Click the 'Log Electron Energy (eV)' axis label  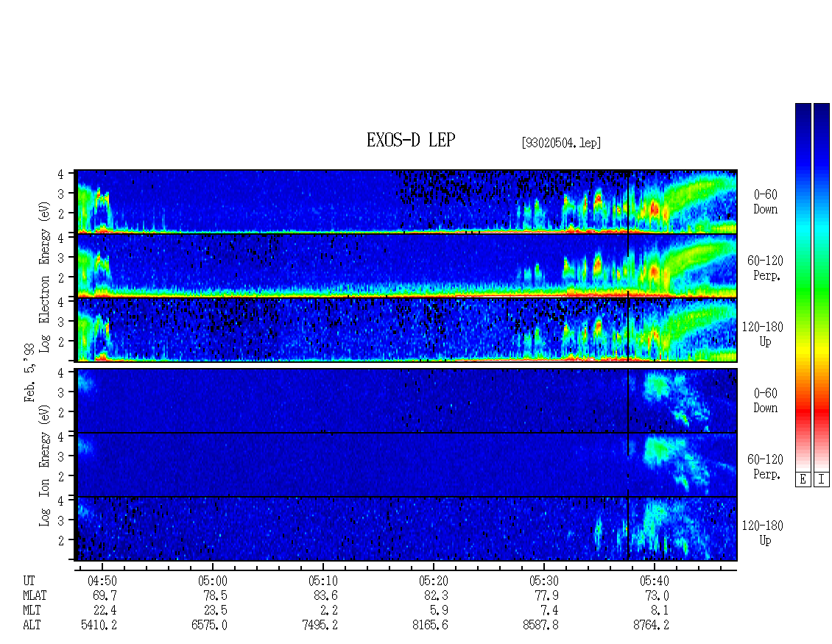(x=44, y=277)
